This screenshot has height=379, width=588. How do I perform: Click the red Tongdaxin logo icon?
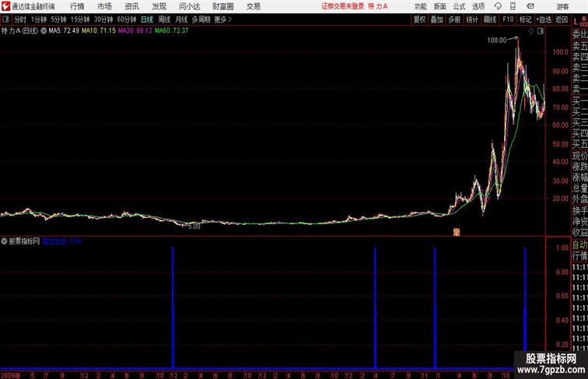click(5, 6)
